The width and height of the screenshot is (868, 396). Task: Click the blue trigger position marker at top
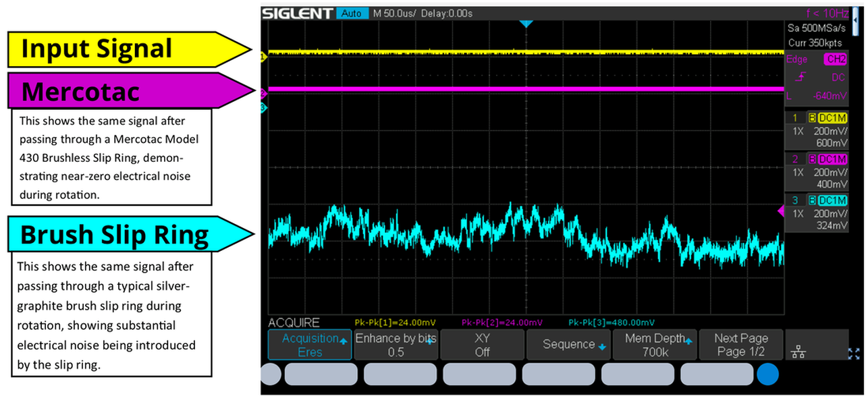coord(526,24)
